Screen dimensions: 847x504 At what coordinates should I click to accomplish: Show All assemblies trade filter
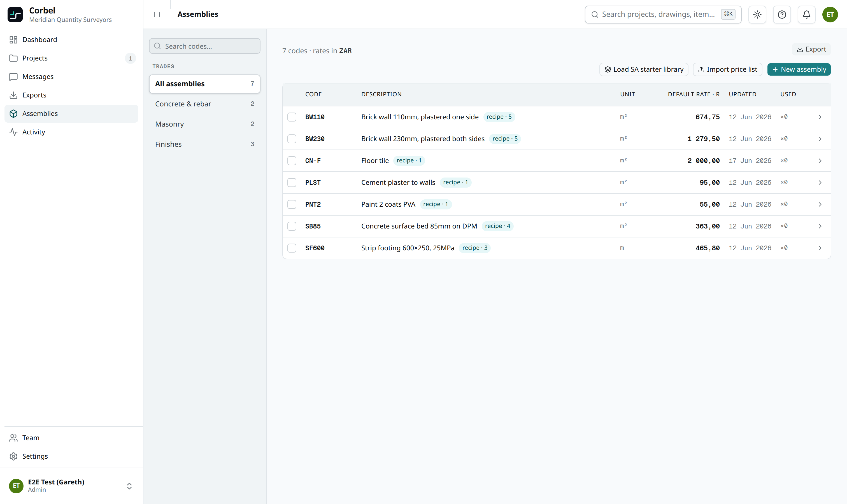pos(204,84)
